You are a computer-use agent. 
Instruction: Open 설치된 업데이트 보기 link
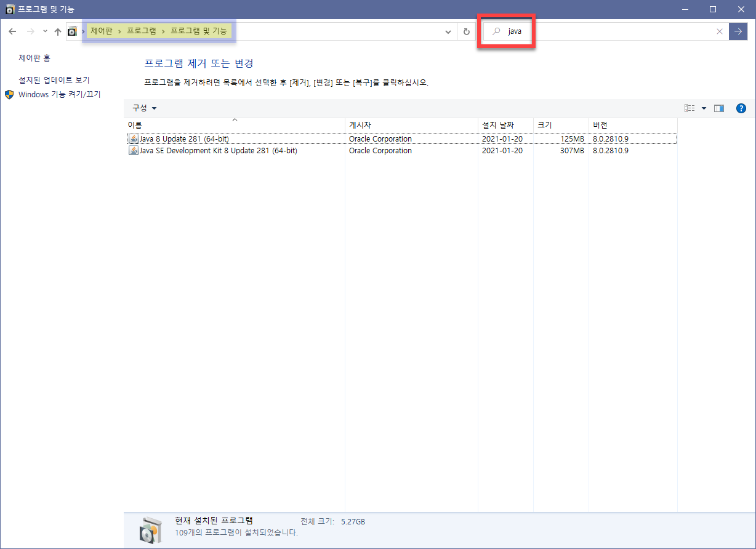(54, 80)
